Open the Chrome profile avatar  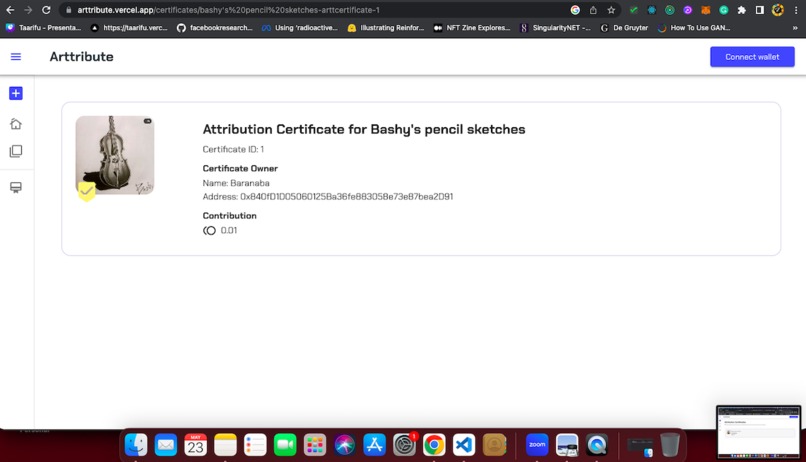tap(778, 10)
